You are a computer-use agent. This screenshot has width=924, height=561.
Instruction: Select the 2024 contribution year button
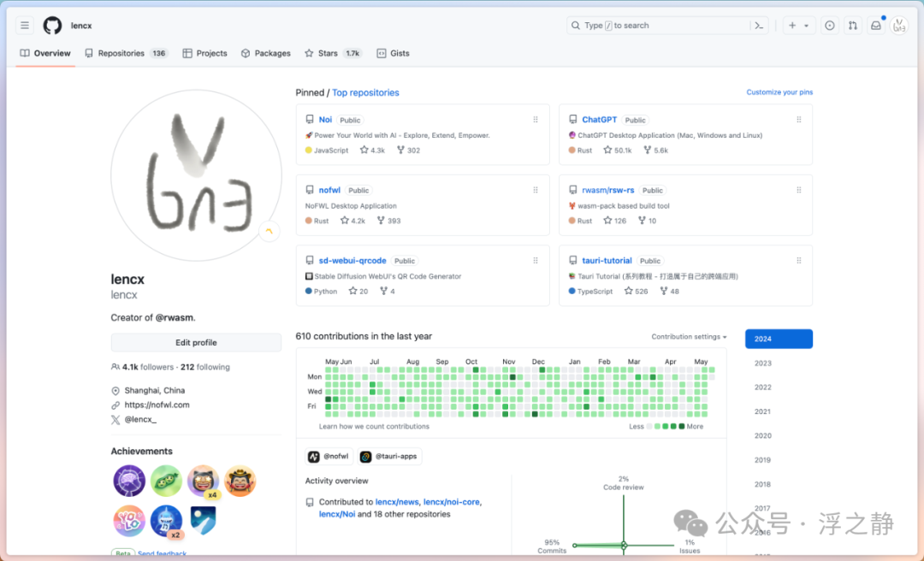pyautogui.click(x=779, y=339)
